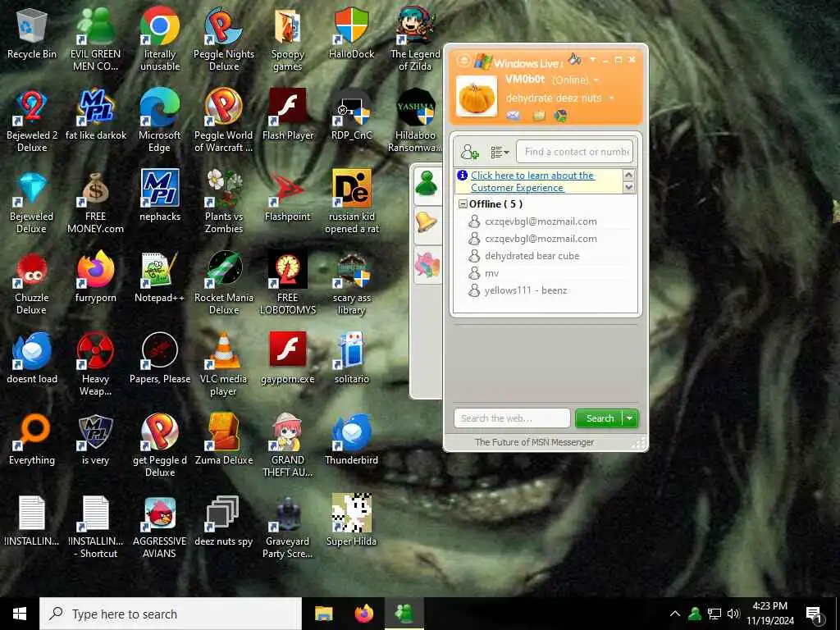Open the Customer Experience link

(x=532, y=181)
